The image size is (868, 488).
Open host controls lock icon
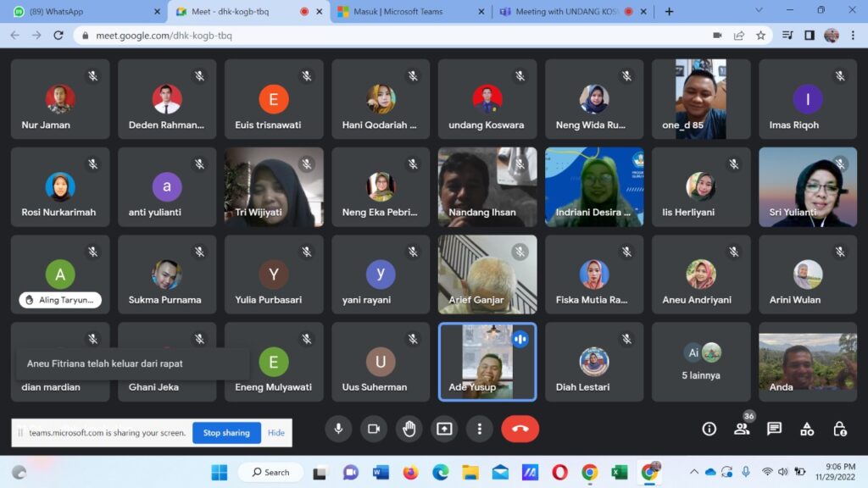[839, 429]
